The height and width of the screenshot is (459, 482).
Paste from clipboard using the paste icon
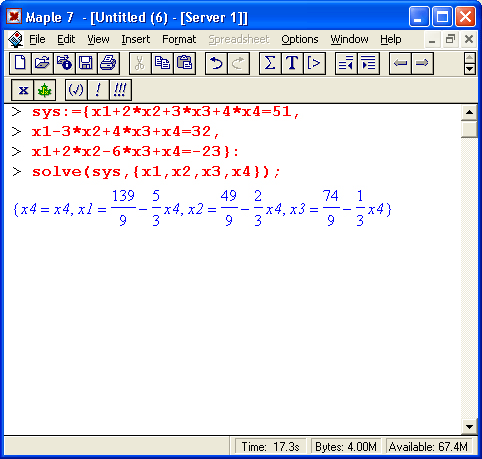click(184, 63)
